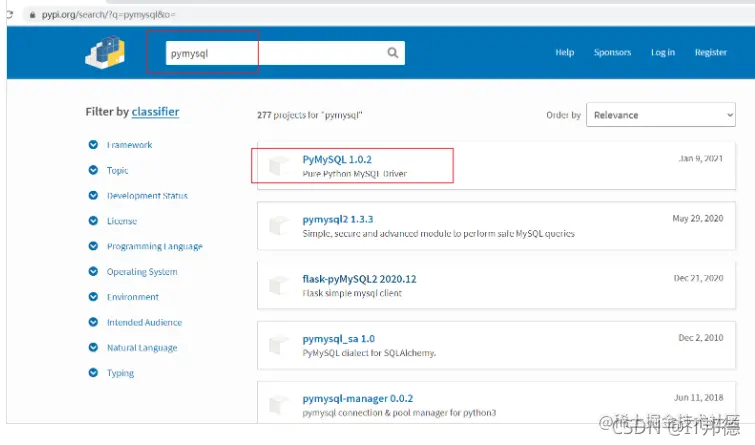
Task: Expand the License filter chevron
Action: click(x=93, y=221)
